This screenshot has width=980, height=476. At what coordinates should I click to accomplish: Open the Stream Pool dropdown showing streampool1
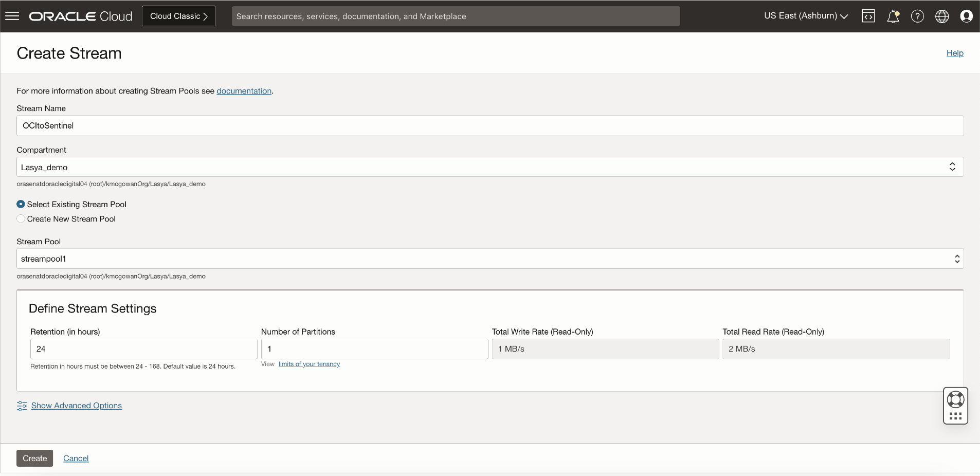pyautogui.click(x=957, y=259)
